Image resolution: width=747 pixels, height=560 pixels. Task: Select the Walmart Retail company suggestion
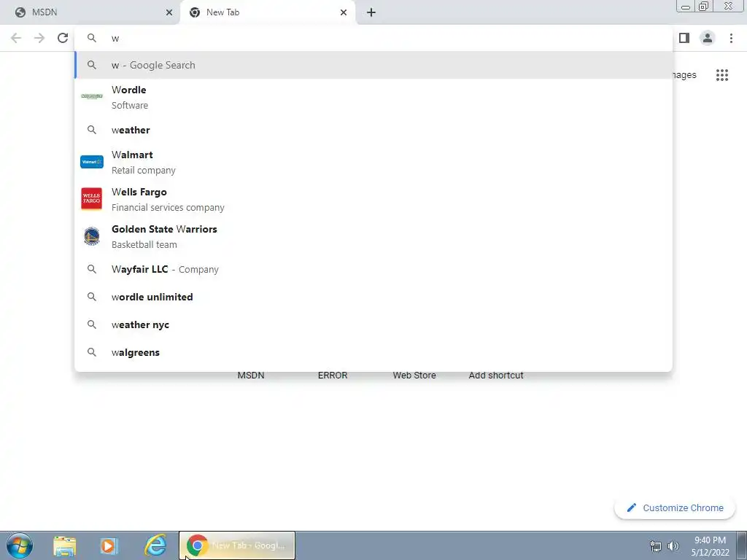tap(373, 163)
